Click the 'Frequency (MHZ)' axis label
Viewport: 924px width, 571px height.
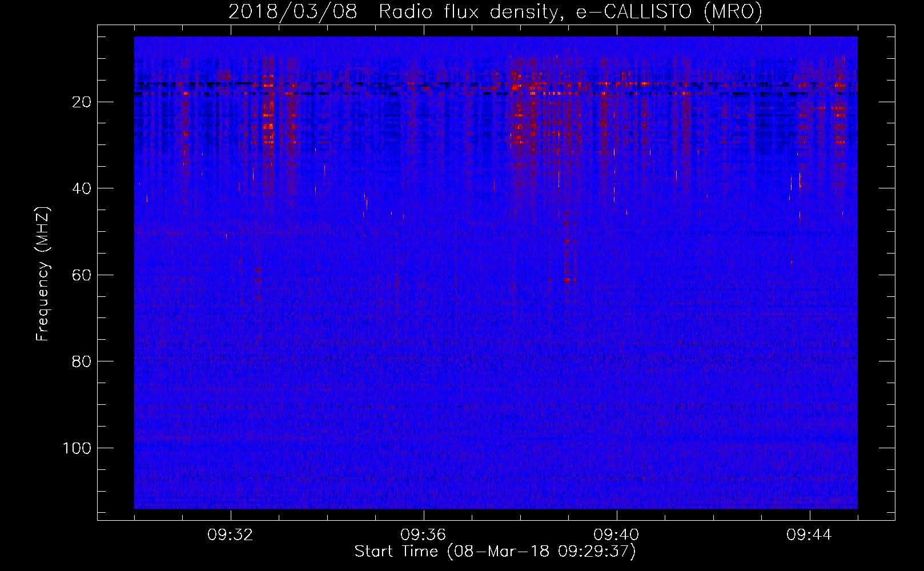tap(43, 274)
